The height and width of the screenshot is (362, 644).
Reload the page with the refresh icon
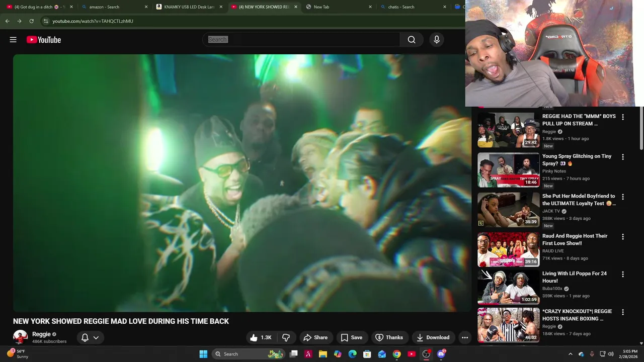[x=31, y=21]
